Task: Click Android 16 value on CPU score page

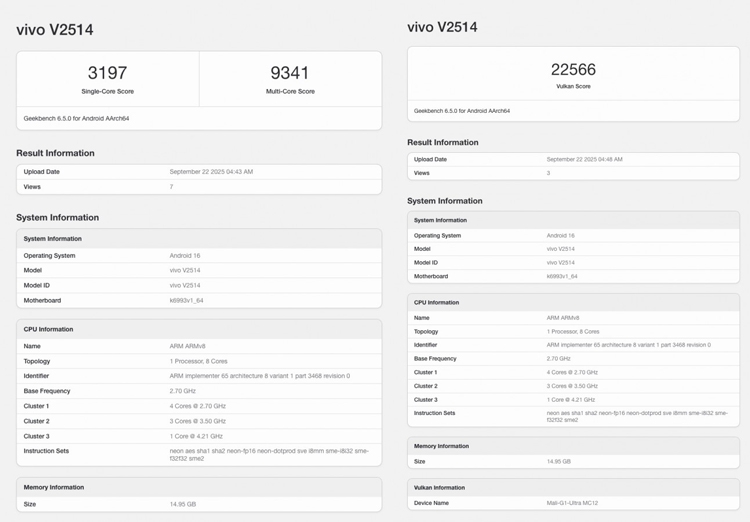Action: [185, 256]
